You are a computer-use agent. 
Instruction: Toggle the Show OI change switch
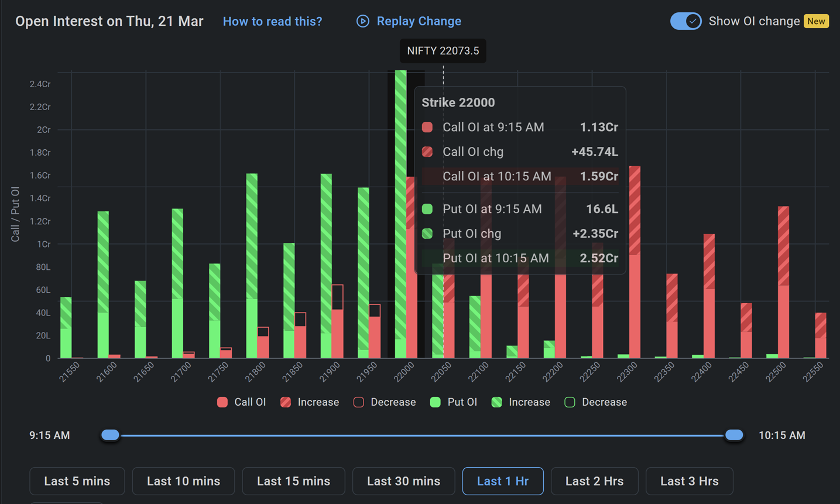[685, 22]
